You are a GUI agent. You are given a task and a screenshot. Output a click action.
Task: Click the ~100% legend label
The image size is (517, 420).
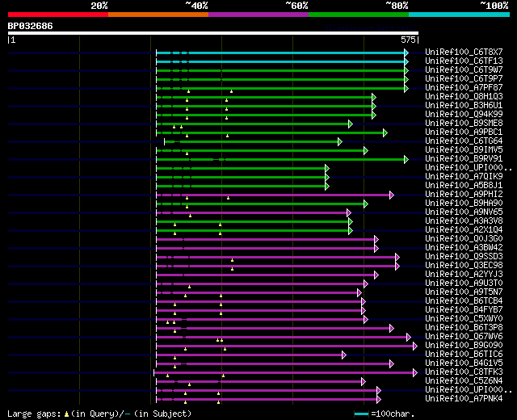(494, 6)
